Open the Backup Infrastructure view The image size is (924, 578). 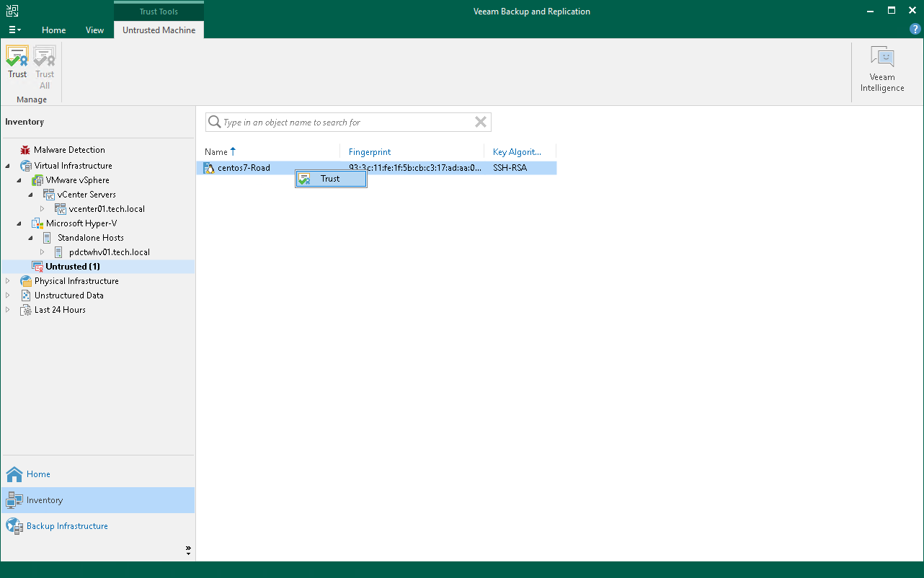pos(67,526)
